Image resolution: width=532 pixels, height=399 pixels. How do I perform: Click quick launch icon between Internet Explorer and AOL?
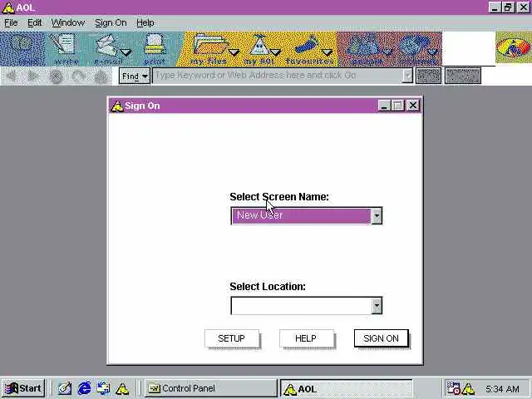click(103, 388)
